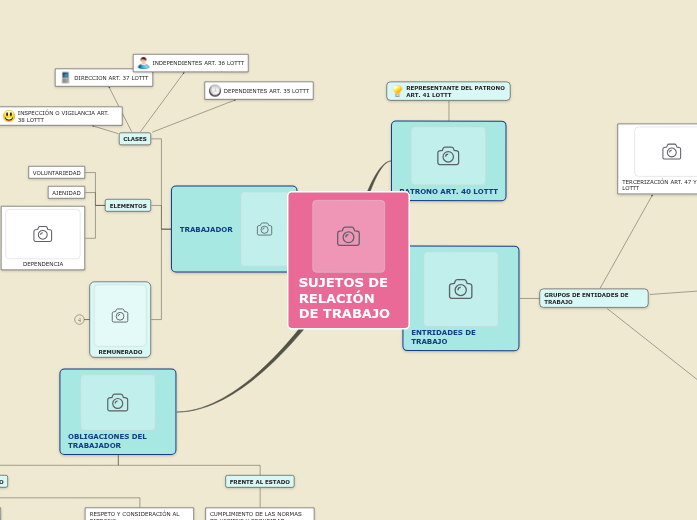Select the Respeto y Consideración al Patrono node
Image resolution: width=697 pixels, height=520 pixels.
[x=139, y=514]
